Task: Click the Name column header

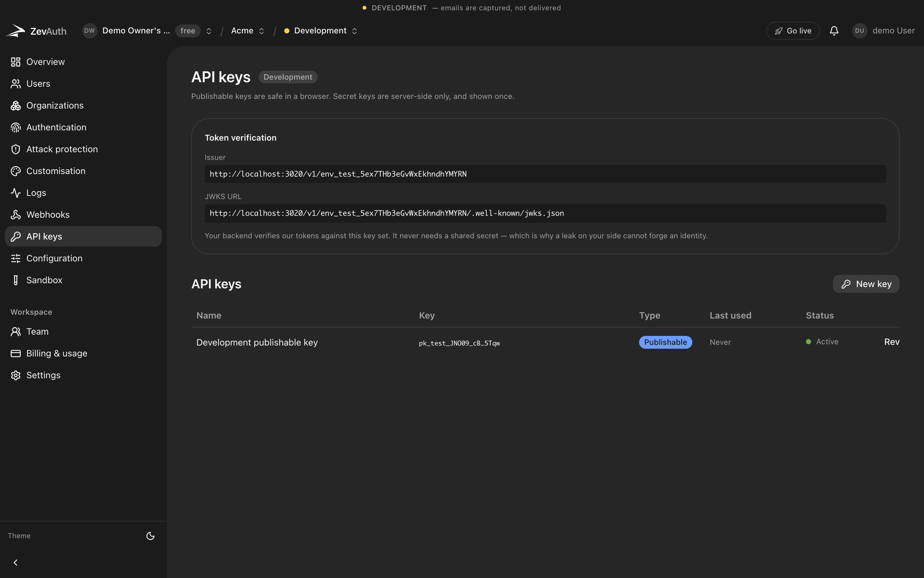Action: click(209, 315)
